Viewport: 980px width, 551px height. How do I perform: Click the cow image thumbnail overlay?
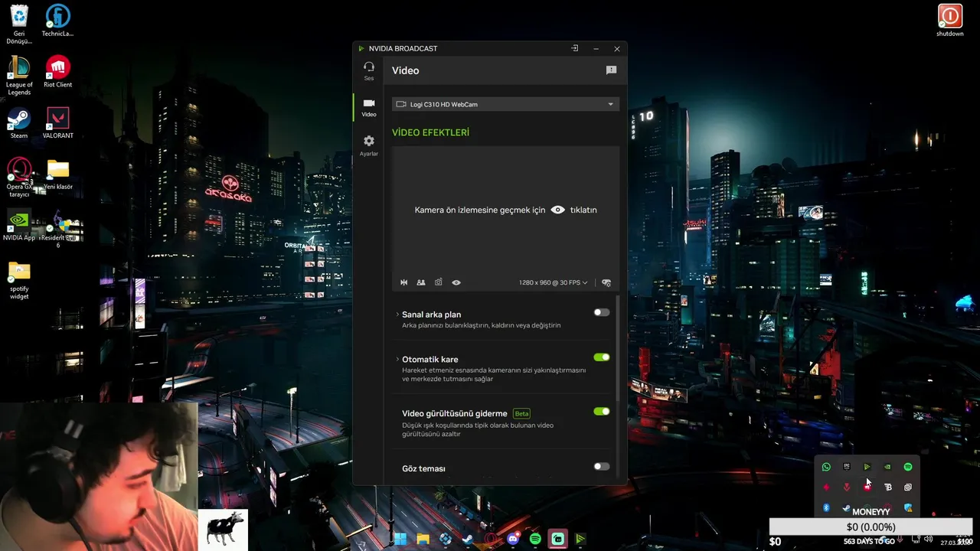click(x=223, y=530)
